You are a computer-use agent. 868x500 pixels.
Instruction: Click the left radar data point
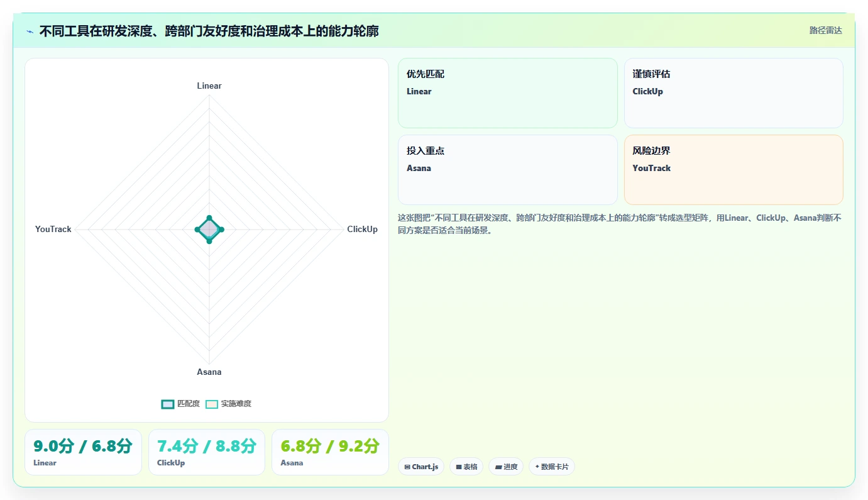pyautogui.click(x=197, y=230)
